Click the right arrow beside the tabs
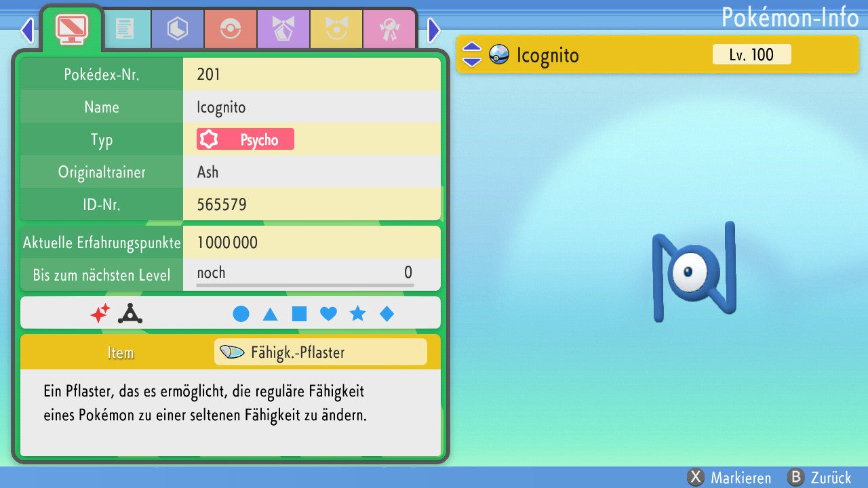Viewport: 868px width, 488px height. click(x=434, y=30)
